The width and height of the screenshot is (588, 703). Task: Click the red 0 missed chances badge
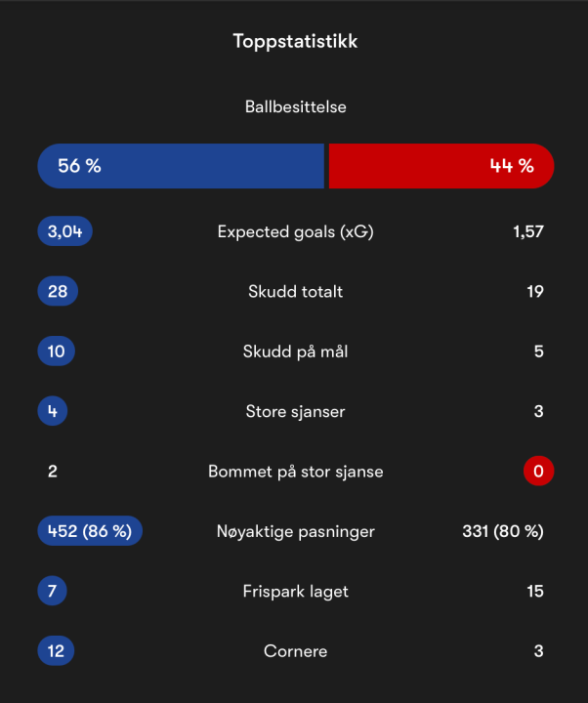pos(538,472)
